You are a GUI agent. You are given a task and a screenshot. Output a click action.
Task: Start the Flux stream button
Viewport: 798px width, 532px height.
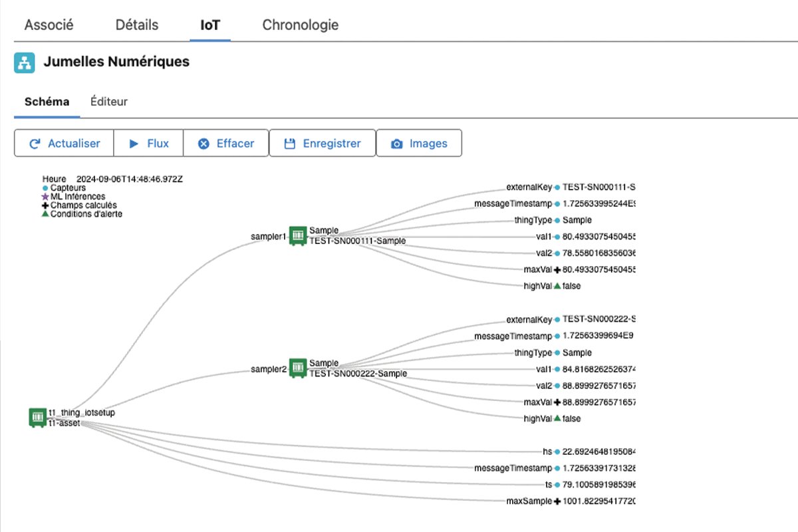[148, 143]
